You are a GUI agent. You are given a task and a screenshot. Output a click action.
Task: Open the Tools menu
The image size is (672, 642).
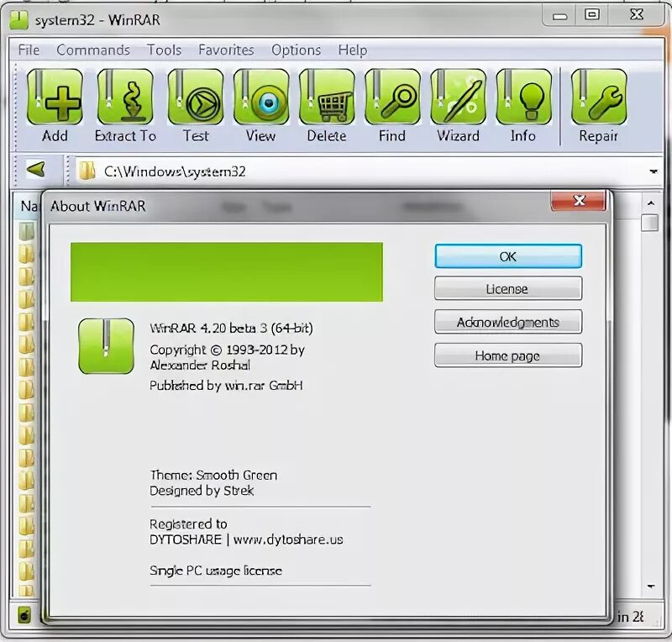click(x=164, y=50)
